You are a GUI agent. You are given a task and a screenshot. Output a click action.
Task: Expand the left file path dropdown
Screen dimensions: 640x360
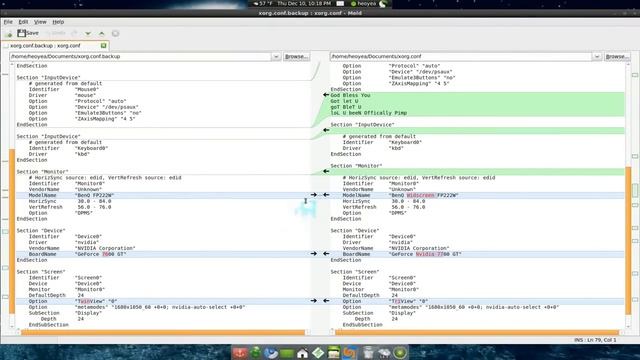pyautogui.click(x=276, y=56)
